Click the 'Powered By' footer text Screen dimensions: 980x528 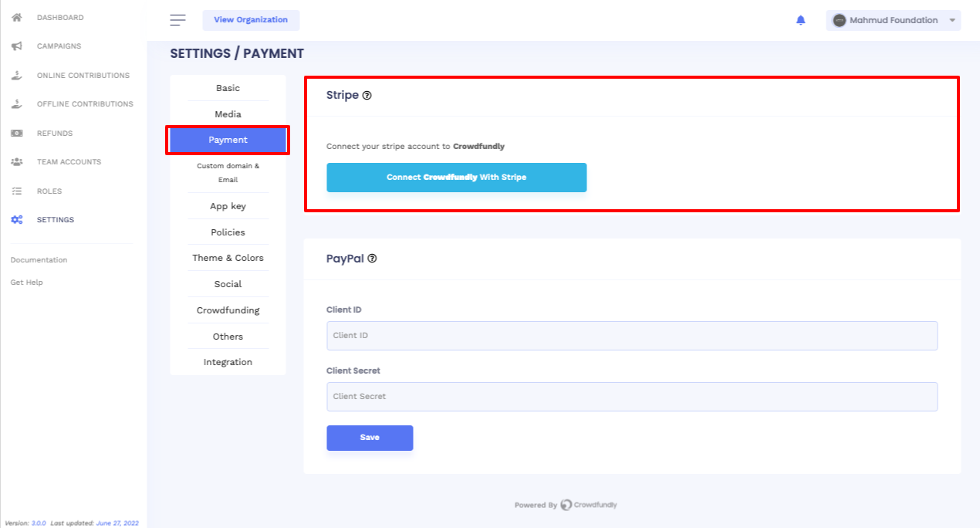click(536, 506)
